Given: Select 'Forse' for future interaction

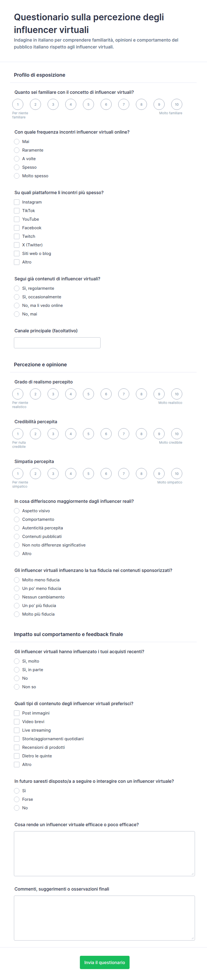Looking at the screenshot, I should tap(17, 799).
